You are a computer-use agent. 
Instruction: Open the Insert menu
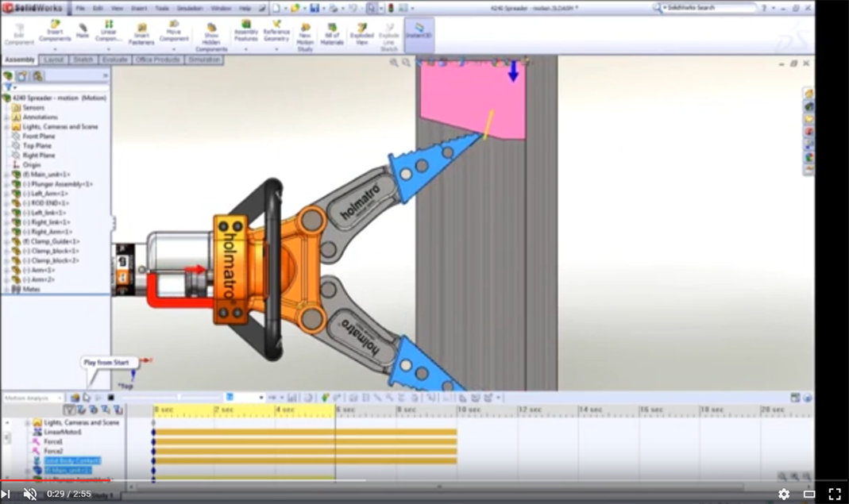click(x=139, y=8)
